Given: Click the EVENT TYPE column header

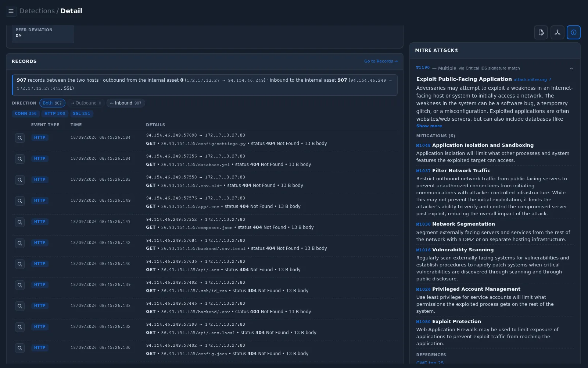Looking at the screenshot, I should coord(45,125).
